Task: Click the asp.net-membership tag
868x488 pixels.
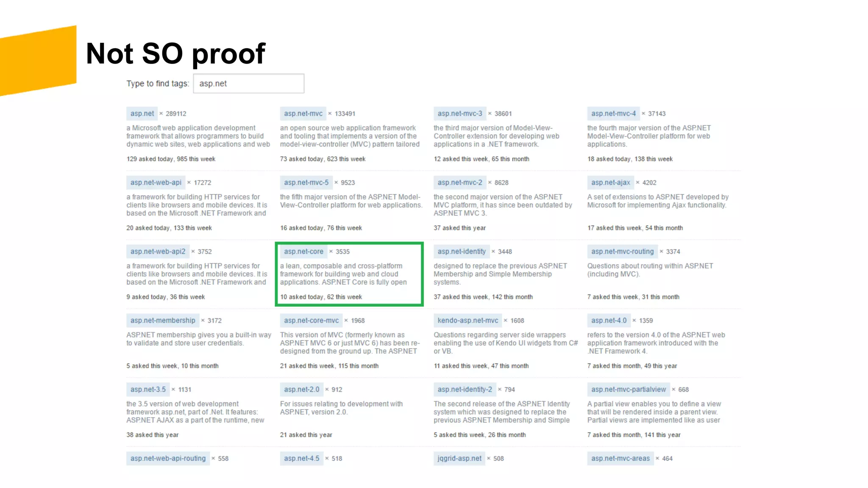Action: pyautogui.click(x=163, y=321)
